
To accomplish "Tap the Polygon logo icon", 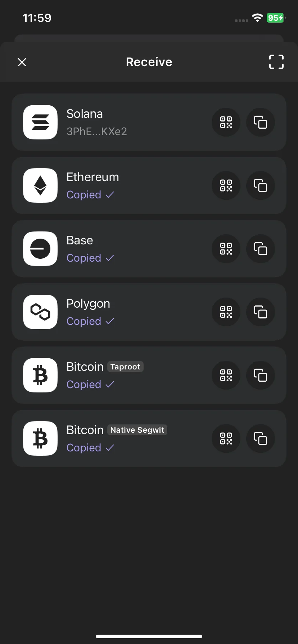I will pyautogui.click(x=40, y=312).
